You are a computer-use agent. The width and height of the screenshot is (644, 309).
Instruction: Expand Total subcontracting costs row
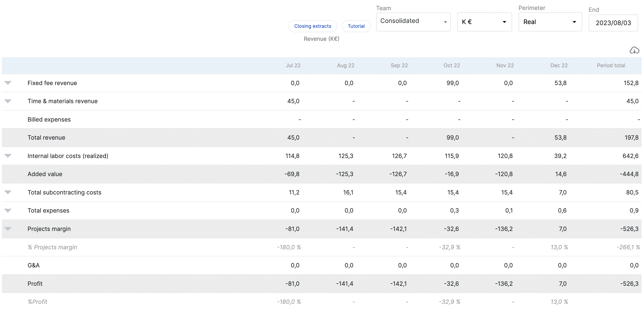click(8, 192)
